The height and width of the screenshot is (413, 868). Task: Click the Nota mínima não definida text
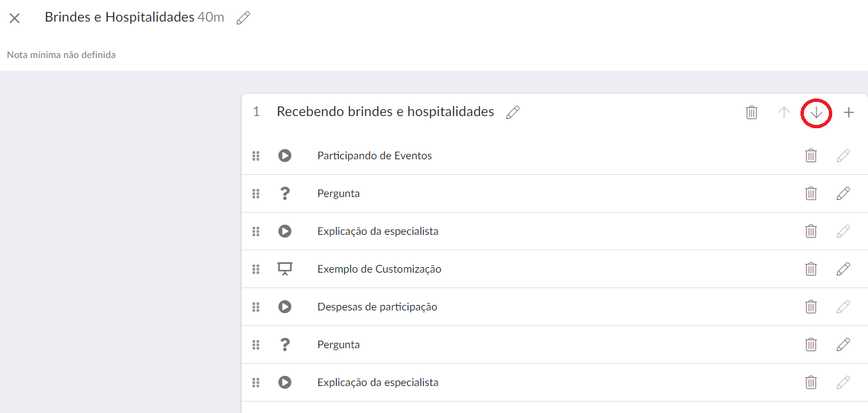[61, 55]
